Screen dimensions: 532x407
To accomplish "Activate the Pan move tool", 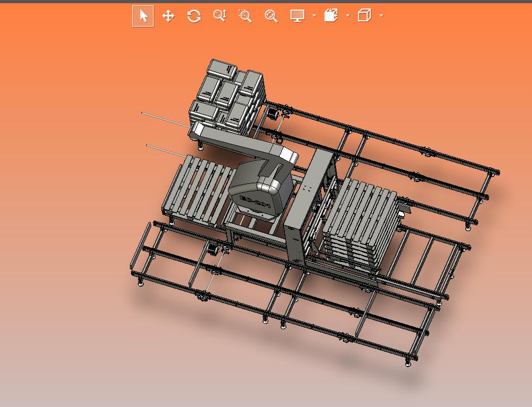I will (168, 16).
